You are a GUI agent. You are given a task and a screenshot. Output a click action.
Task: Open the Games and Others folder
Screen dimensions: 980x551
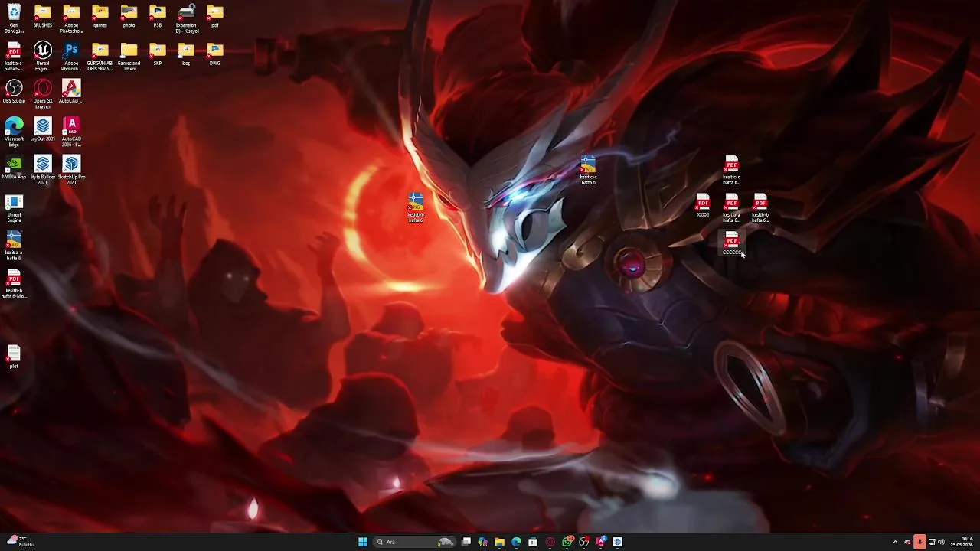pos(129,56)
